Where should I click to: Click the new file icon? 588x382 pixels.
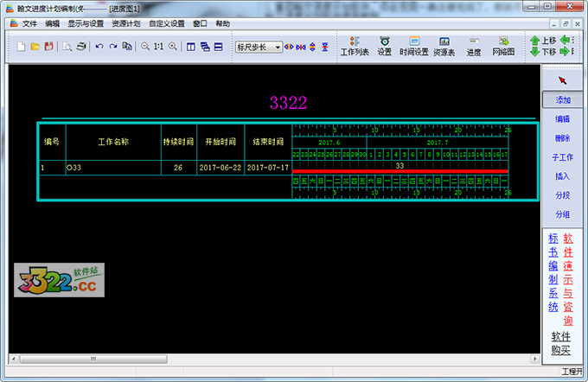(x=21, y=46)
